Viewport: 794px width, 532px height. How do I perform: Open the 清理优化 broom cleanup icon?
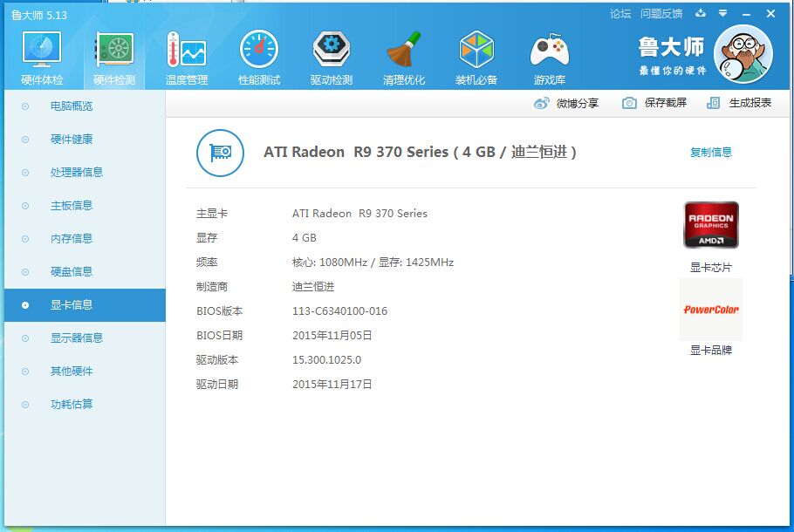[404, 49]
